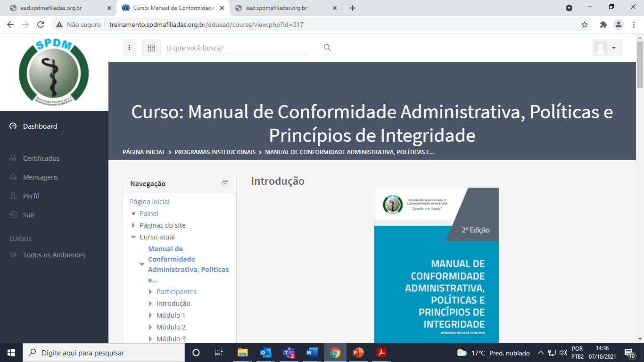
Task: Collapse the Navegação block
Action: coord(225,184)
